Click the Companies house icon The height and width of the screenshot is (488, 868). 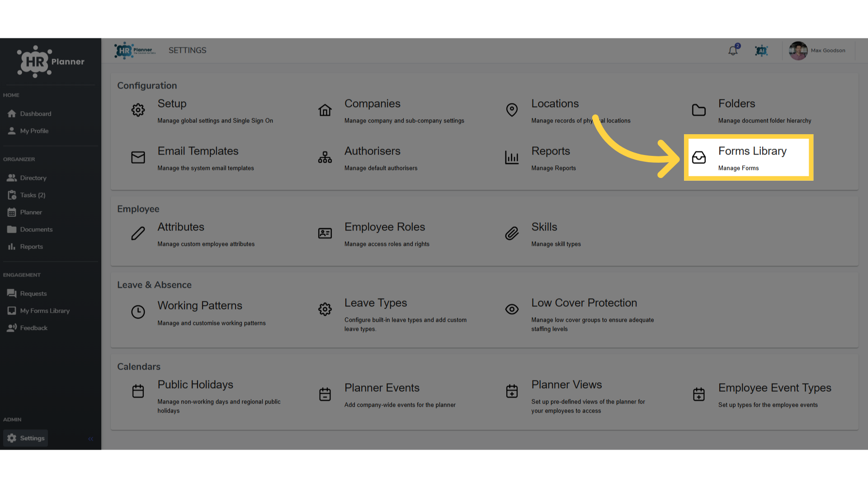coord(325,110)
